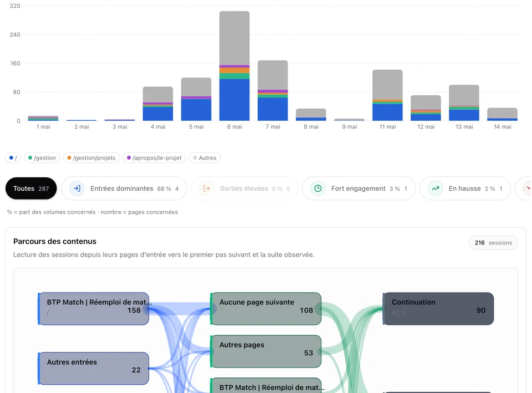Click the Continuation node 90

click(438, 309)
